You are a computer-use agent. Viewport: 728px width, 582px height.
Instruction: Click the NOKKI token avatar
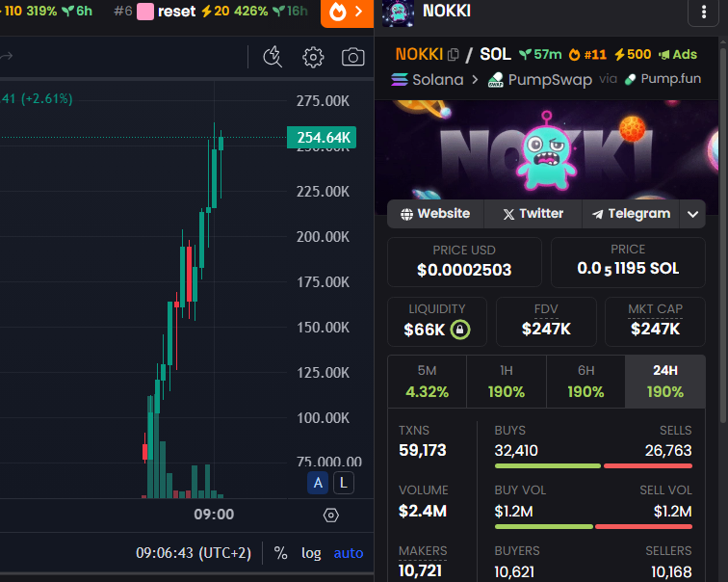click(x=398, y=13)
